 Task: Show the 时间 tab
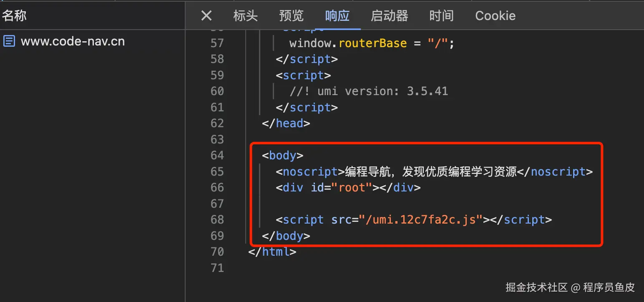click(x=441, y=16)
